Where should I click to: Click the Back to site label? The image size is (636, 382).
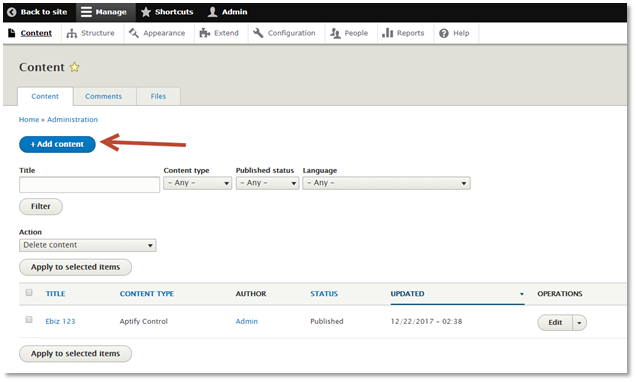click(44, 12)
